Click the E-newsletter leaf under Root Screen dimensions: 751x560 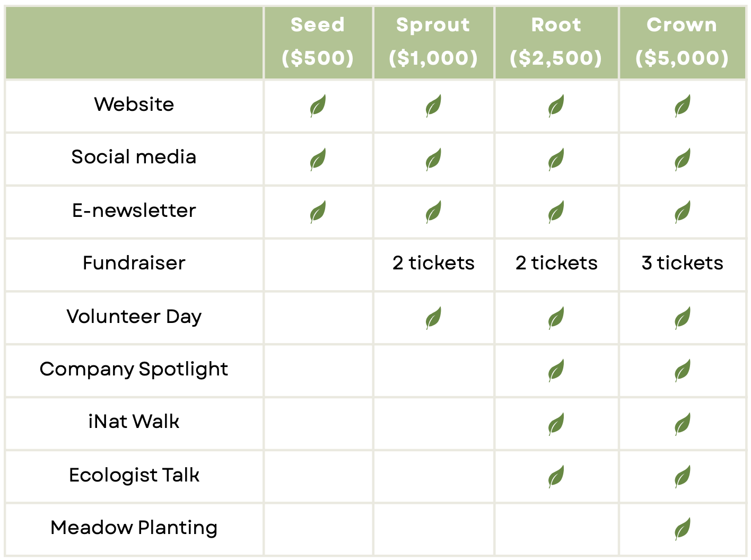coord(556,212)
